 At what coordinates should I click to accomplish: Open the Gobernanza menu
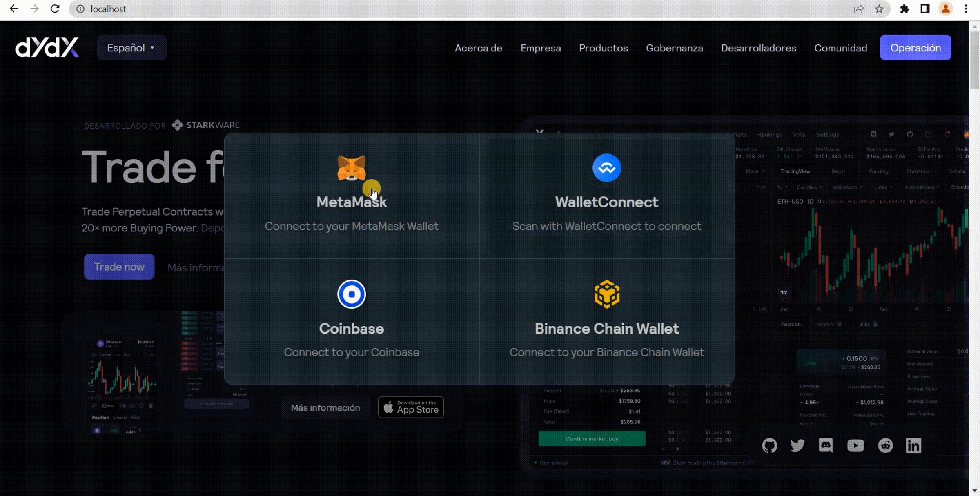pyautogui.click(x=675, y=48)
